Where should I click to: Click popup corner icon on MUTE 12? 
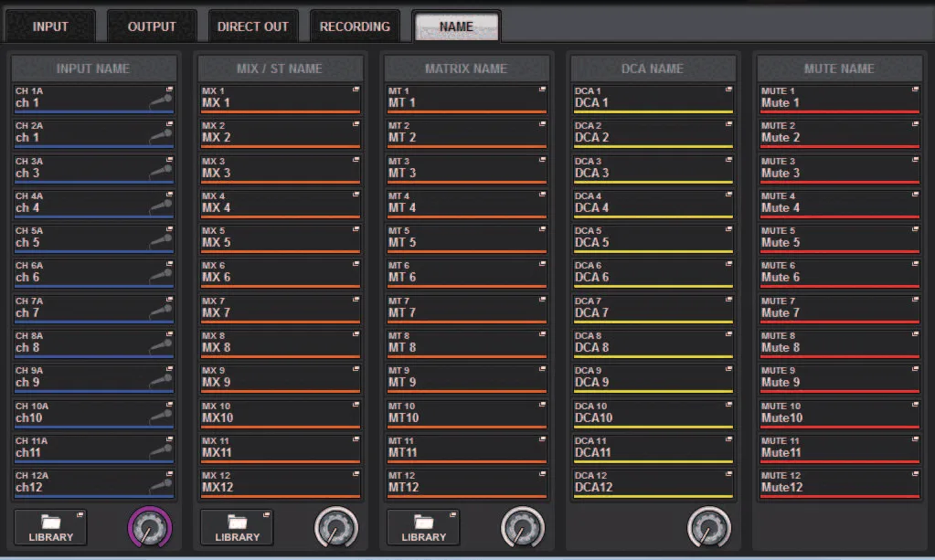[915, 474]
